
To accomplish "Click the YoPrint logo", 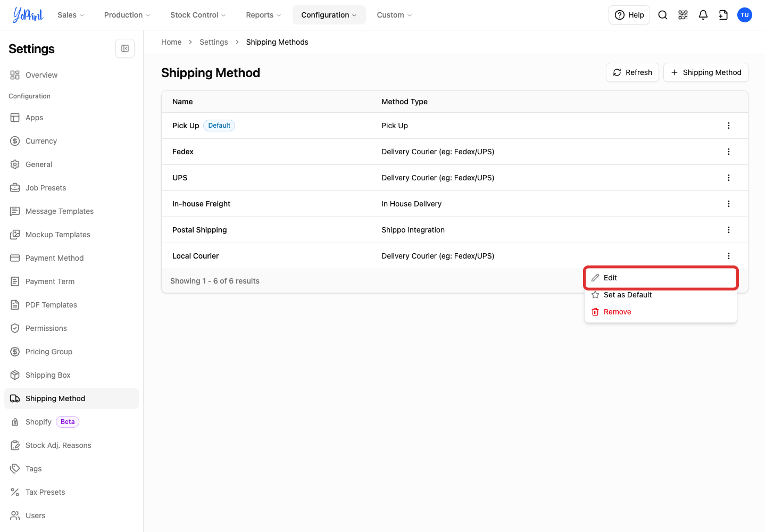I will tap(28, 15).
